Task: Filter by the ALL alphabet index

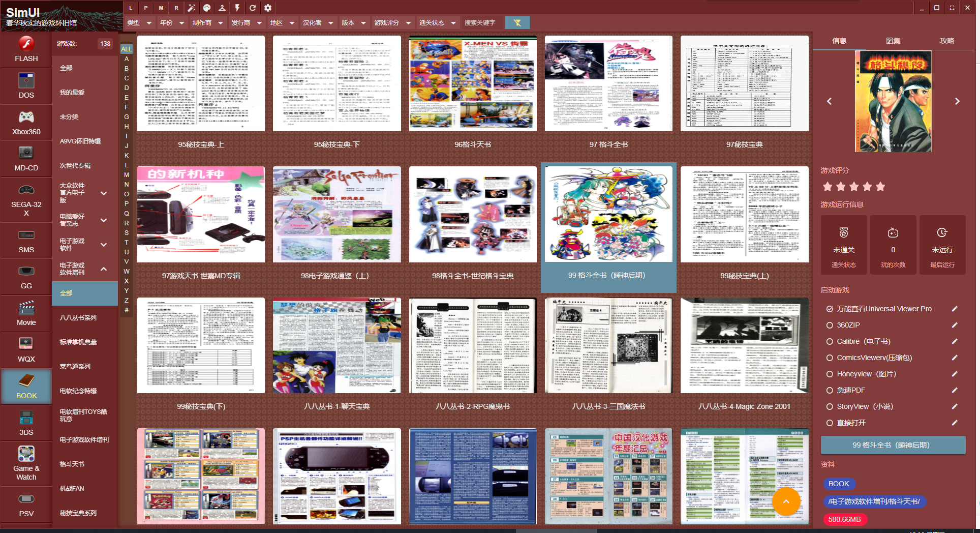Action: coord(127,49)
